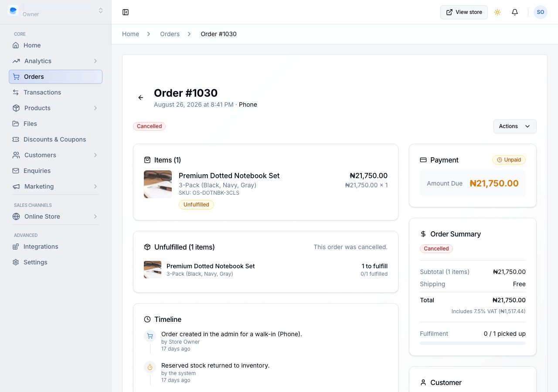The width and height of the screenshot is (558, 392).
Task: Click the Unpaid payment badge
Action: tap(509, 160)
